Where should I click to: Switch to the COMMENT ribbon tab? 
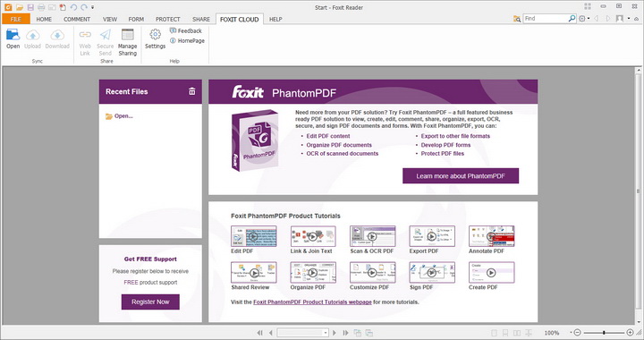pos(77,19)
